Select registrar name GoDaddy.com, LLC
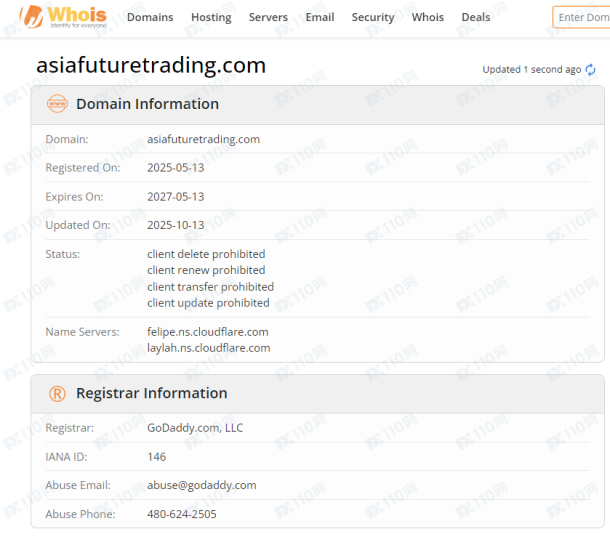The image size is (610, 537). [195, 428]
